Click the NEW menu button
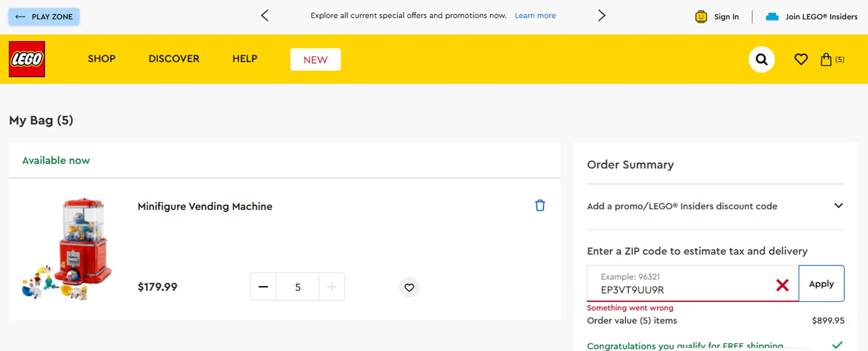 [x=315, y=60]
